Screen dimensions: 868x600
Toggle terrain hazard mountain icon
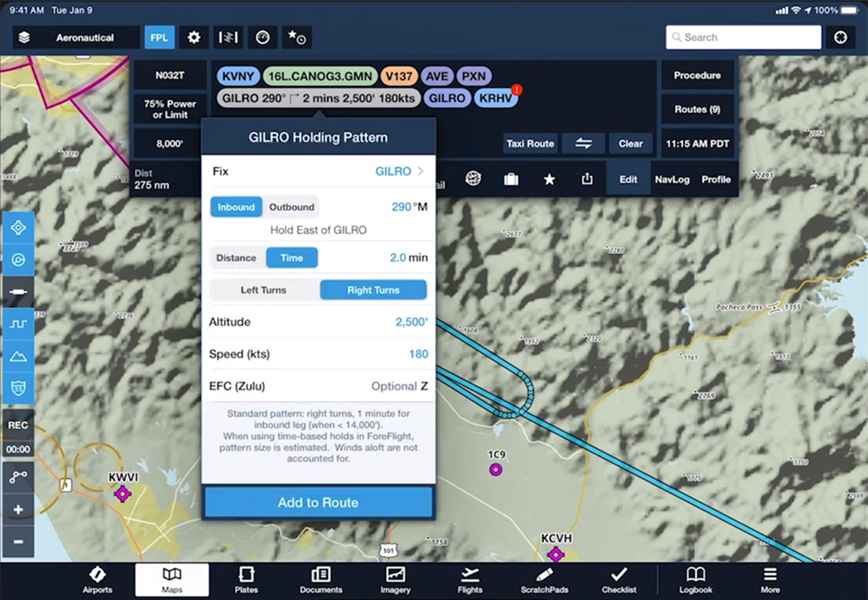[x=18, y=356]
